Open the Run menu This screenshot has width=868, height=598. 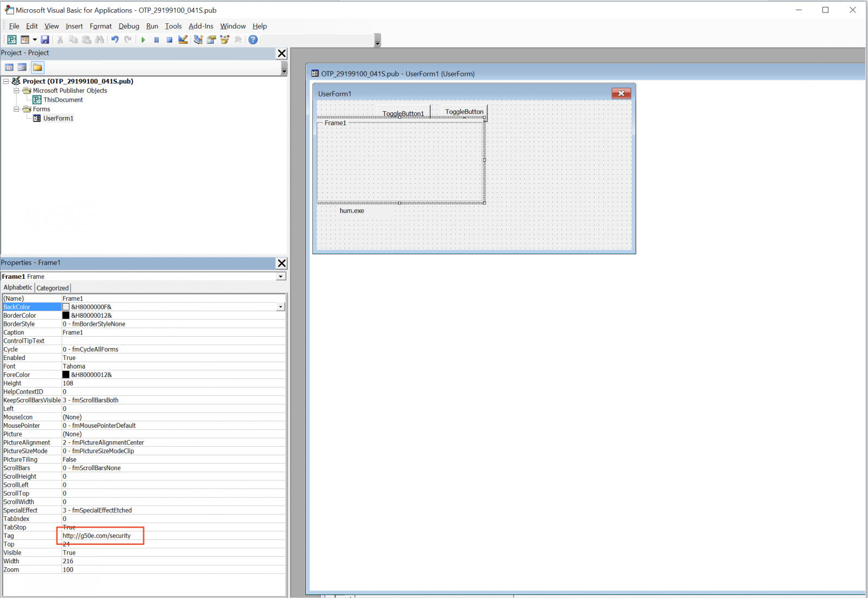(x=152, y=26)
